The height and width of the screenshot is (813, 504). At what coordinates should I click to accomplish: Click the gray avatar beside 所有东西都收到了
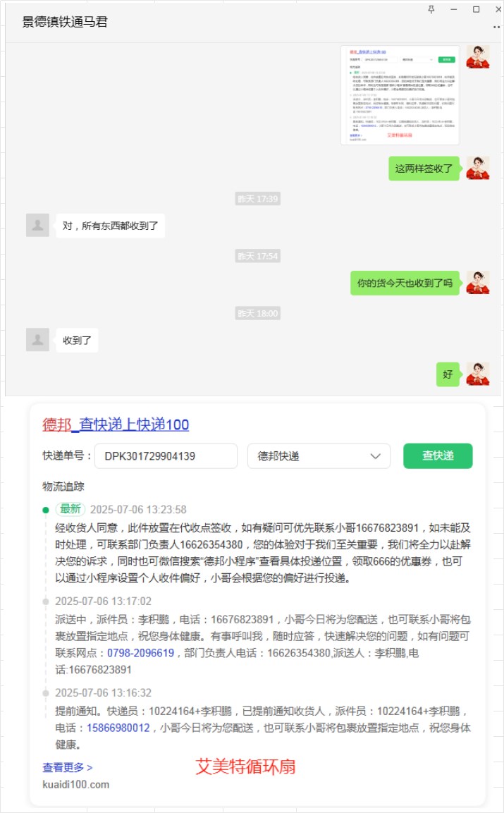(37, 225)
